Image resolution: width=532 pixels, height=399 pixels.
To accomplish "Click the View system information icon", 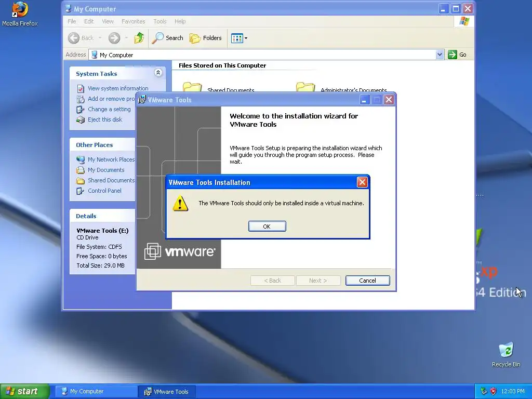I will 81,88.
